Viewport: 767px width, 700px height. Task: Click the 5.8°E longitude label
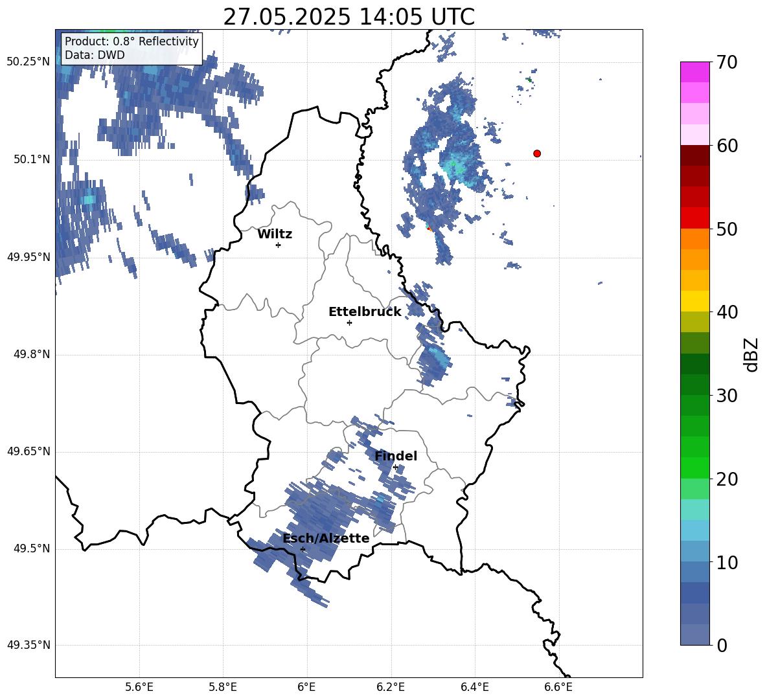223,687
